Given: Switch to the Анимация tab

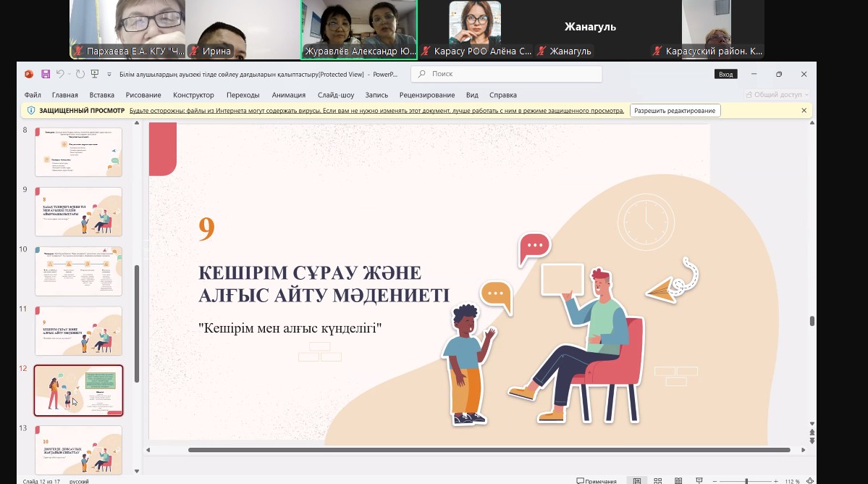Looking at the screenshot, I should pyautogui.click(x=288, y=95).
